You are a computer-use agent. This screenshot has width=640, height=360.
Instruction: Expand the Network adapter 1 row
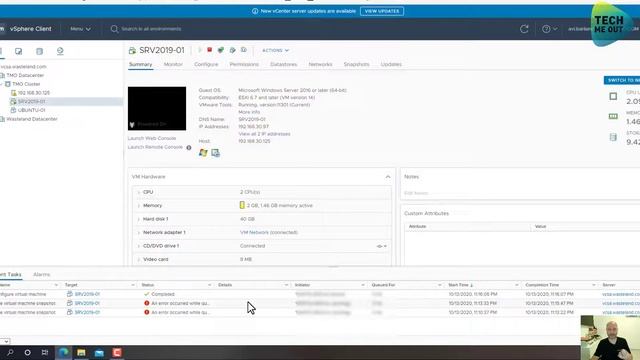pos(138,233)
